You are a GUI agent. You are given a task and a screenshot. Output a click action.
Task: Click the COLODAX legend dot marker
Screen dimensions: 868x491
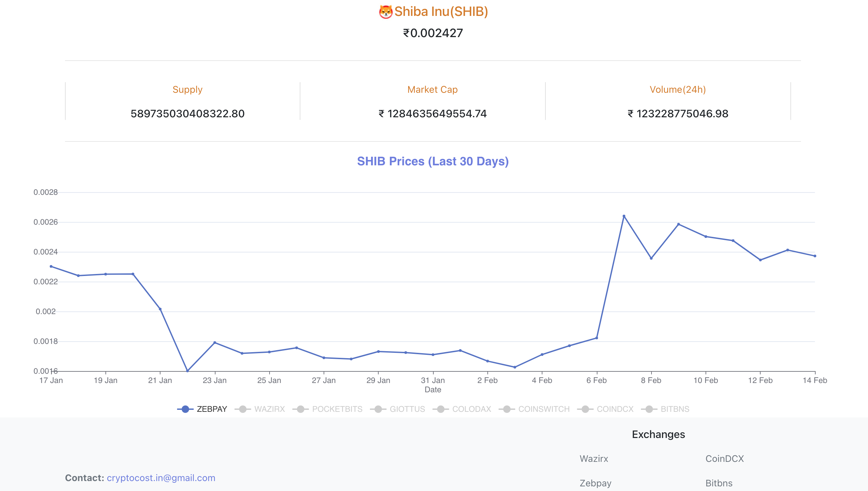[440, 409]
